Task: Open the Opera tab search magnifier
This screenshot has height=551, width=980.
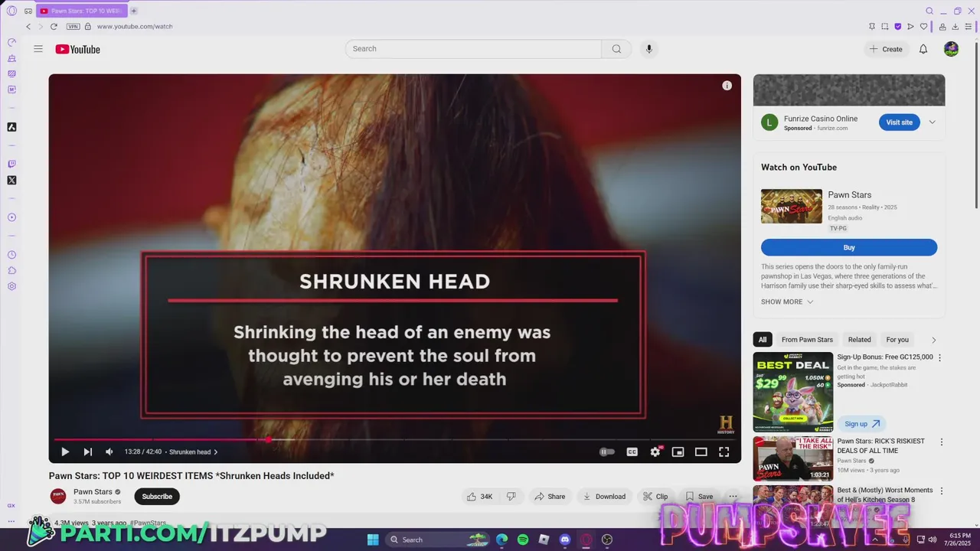Action: click(x=929, y=11)
